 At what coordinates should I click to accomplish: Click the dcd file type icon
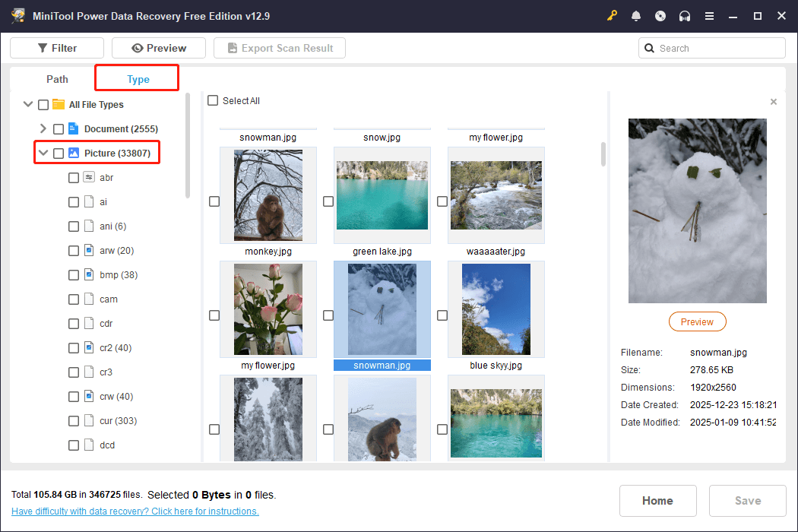(x=89, y=445)
